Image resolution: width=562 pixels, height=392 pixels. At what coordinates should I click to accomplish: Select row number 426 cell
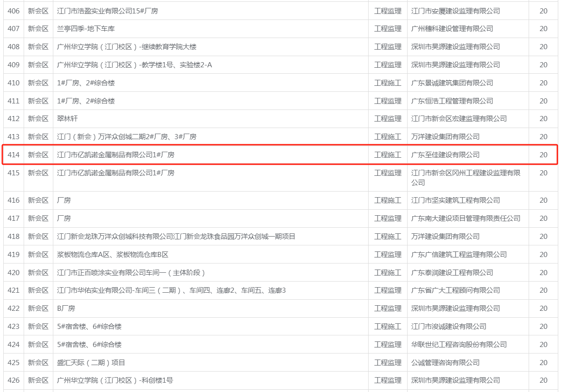(x=13, y=381)
